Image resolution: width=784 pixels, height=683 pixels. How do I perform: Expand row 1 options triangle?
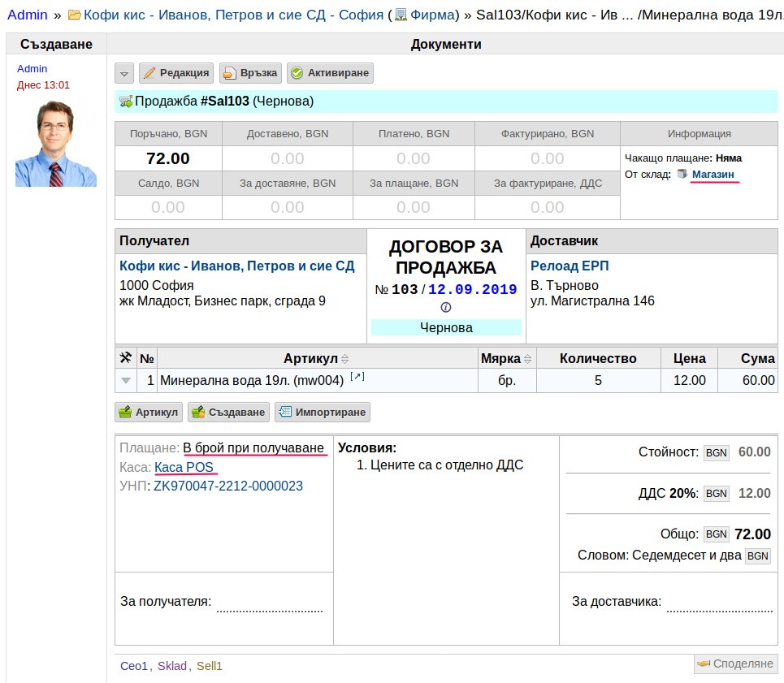pos(126,381)
